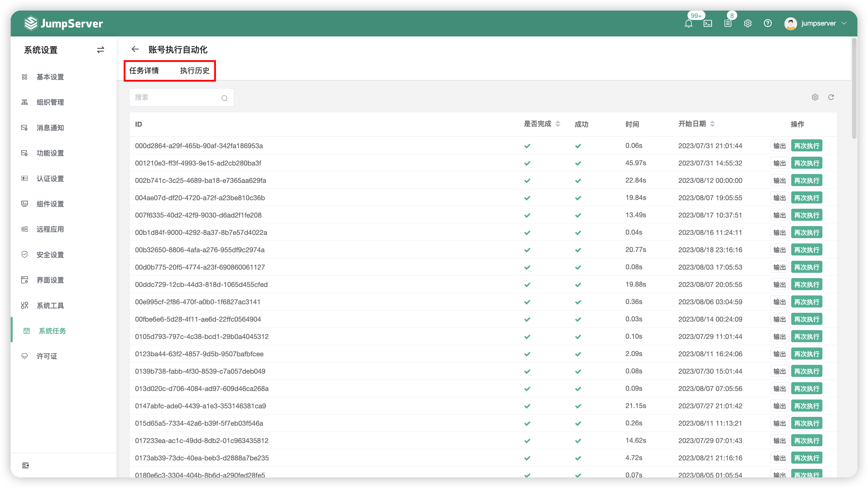Click the header settings gear icon
This screenshot has height=488, width=868.
click(x=748, y=23)
